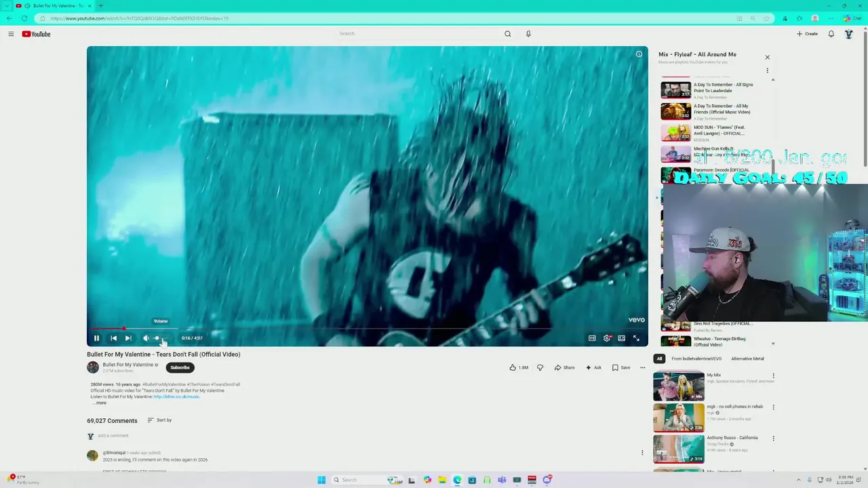This screenshot has height=488, width=868.
Task: Open the Ask AI button
Action: coord(593,367)
